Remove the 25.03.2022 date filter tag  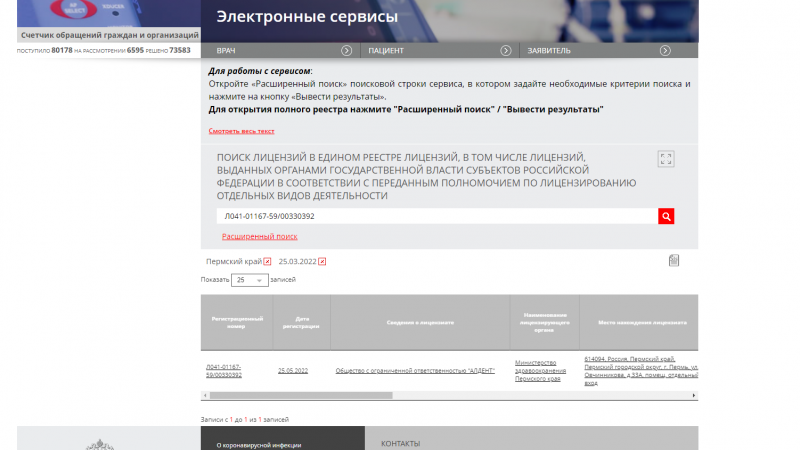click(322, 262)
